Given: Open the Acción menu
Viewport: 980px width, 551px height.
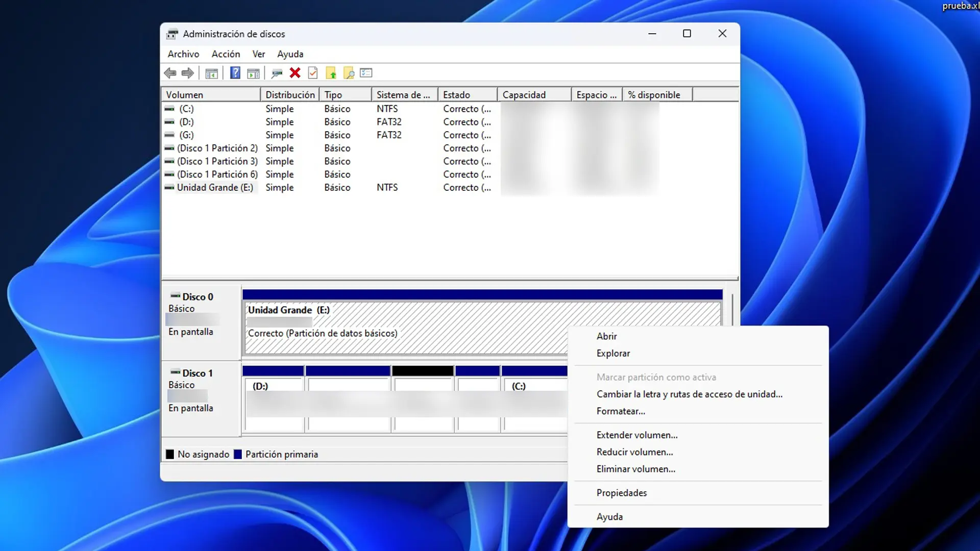Looking at the screenshot, I should click(x=226, y=54).
